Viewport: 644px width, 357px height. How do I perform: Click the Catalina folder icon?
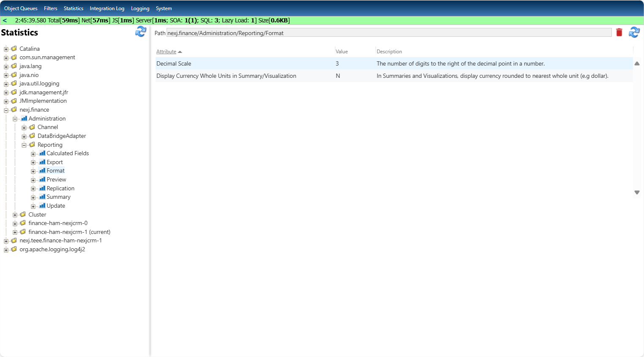[14, 49]
